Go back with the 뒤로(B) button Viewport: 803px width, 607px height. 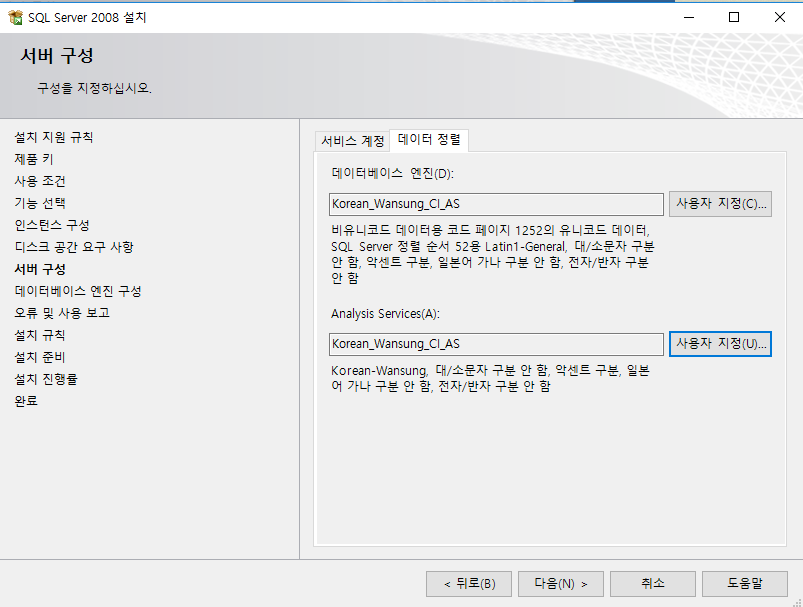pos(469,584)
